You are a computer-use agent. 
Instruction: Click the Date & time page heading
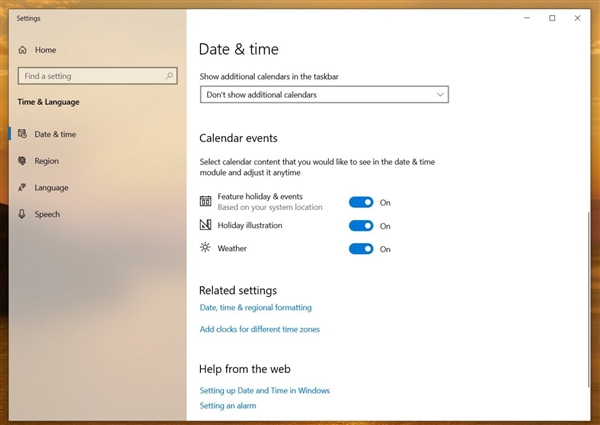[239, 49]
